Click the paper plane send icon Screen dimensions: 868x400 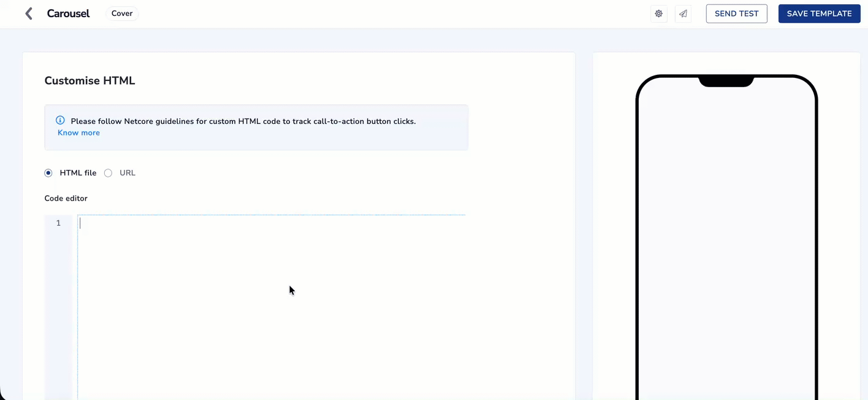pyautogui.click(x=683, y=13)
